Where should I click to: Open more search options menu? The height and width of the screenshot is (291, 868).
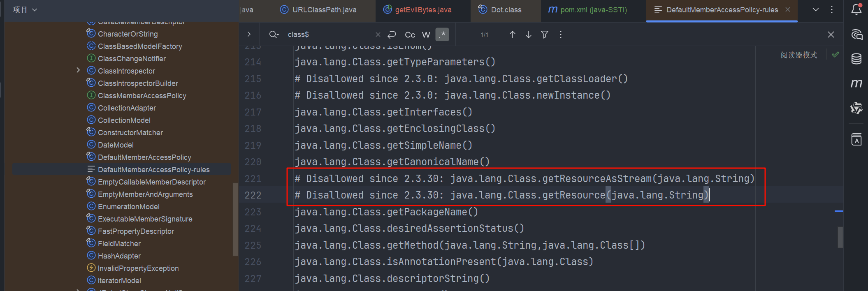pyautogui.click(x=561, y=35)
